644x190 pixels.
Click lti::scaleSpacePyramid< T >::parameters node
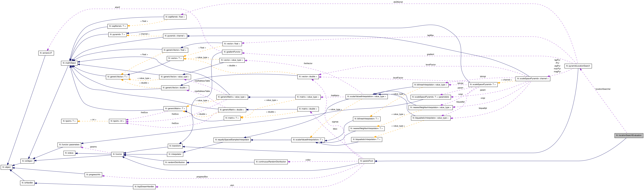pos(431,97)
